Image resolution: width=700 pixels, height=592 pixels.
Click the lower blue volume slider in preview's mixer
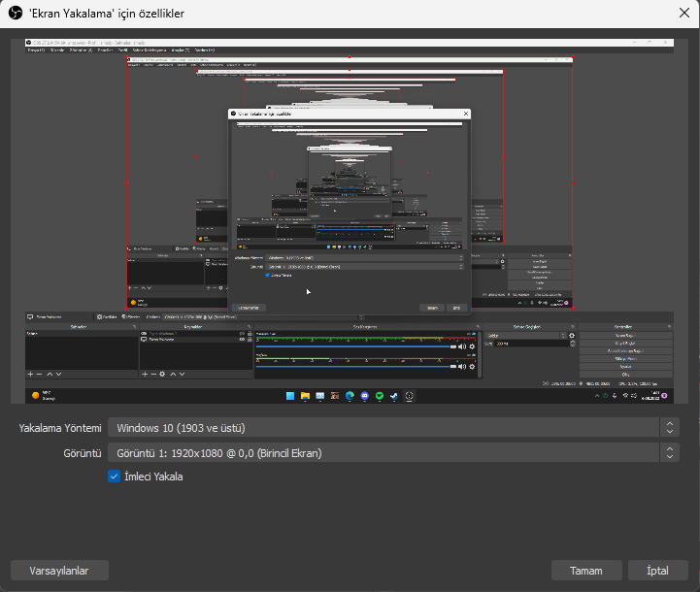pyautogui.click(x=355, y=367)
